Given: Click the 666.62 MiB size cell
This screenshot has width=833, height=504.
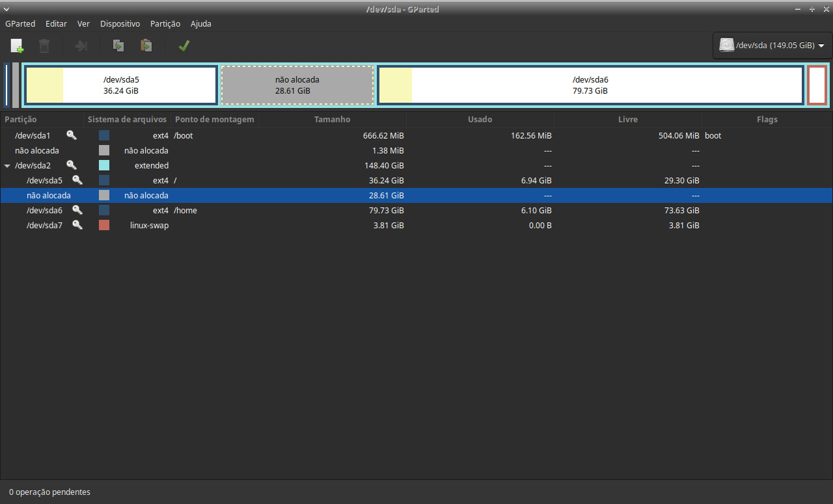Looking at the screenshot, I should pos(383,135).
